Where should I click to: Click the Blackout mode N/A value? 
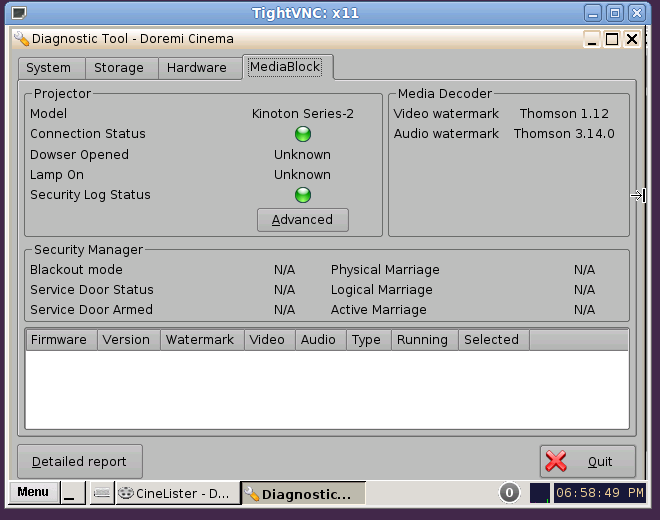(285, 270)
